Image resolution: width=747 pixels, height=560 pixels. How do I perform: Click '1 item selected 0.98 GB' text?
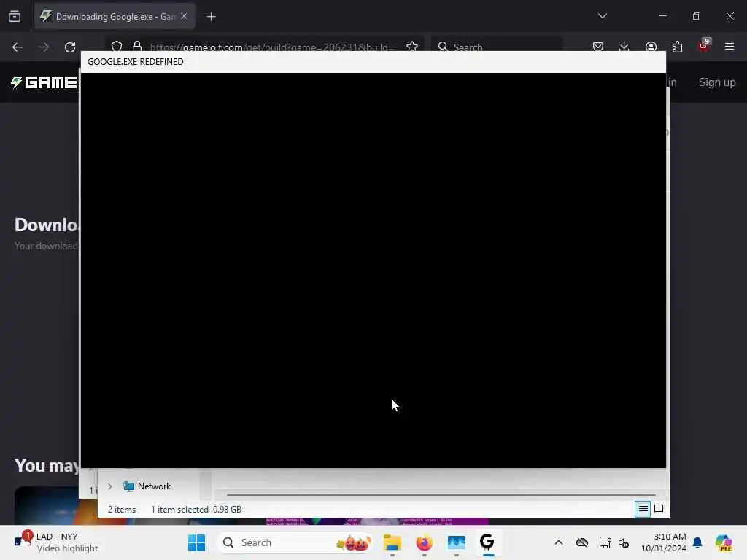(196, 510)
